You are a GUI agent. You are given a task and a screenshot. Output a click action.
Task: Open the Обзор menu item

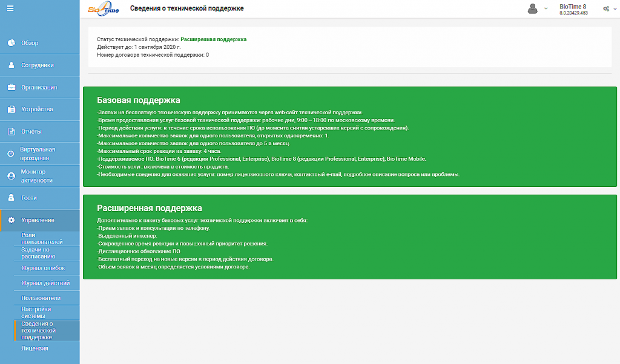[x=39, y=43]
